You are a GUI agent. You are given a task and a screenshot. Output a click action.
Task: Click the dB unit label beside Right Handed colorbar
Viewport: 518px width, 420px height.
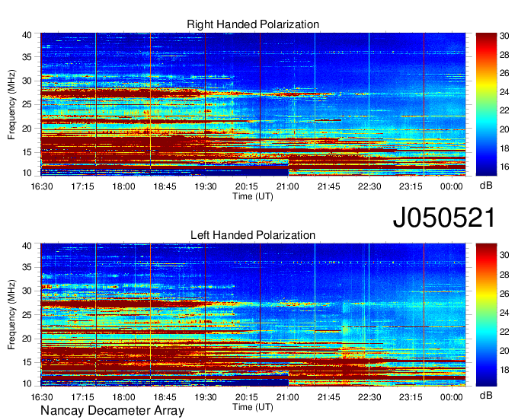[x=486, y=186]
